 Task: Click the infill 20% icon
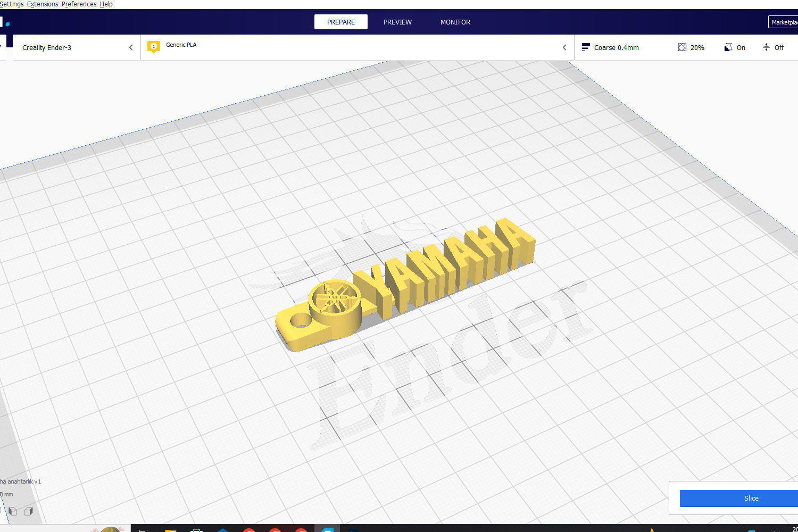[682, 47]
